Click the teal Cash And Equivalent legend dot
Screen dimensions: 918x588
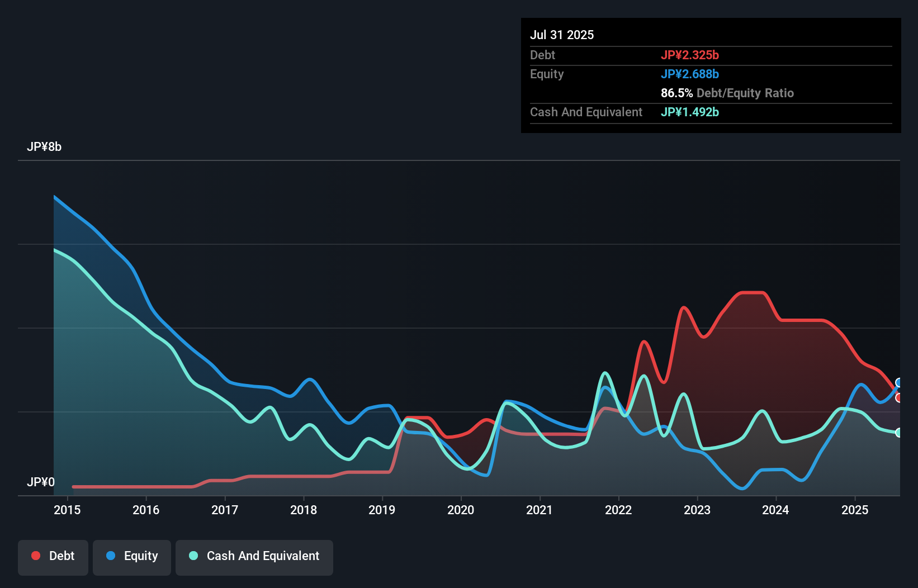(x=193, y=556)
